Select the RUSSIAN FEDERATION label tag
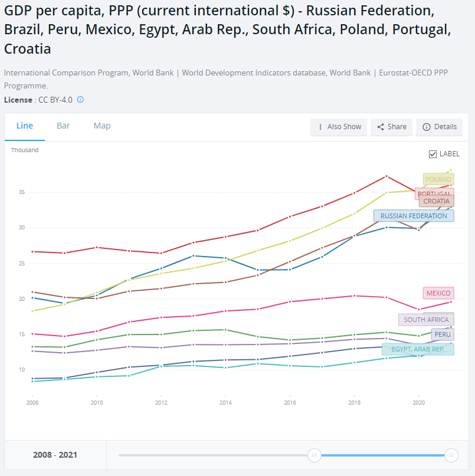Image resolution: width=475 pixels, height=476 pixels. (x=414, y=216)
